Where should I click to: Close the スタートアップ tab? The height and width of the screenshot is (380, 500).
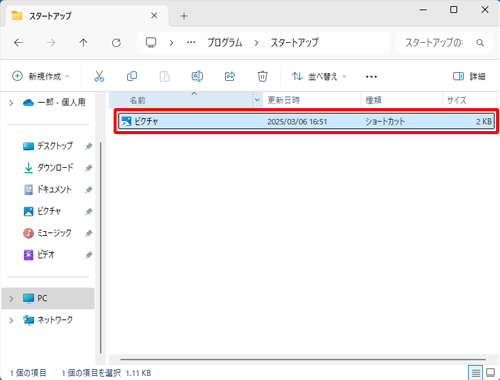click(x=154, y=16)
